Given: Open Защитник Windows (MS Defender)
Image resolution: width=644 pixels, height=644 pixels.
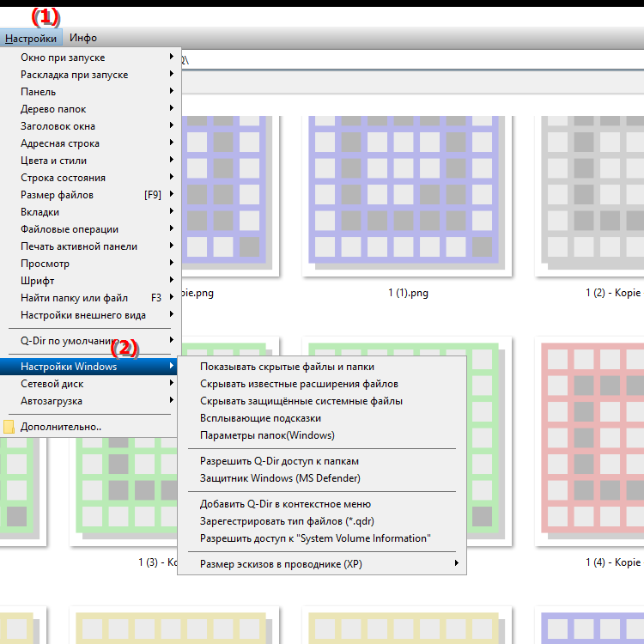Looking at the screenshot, I should pos(322,478).
